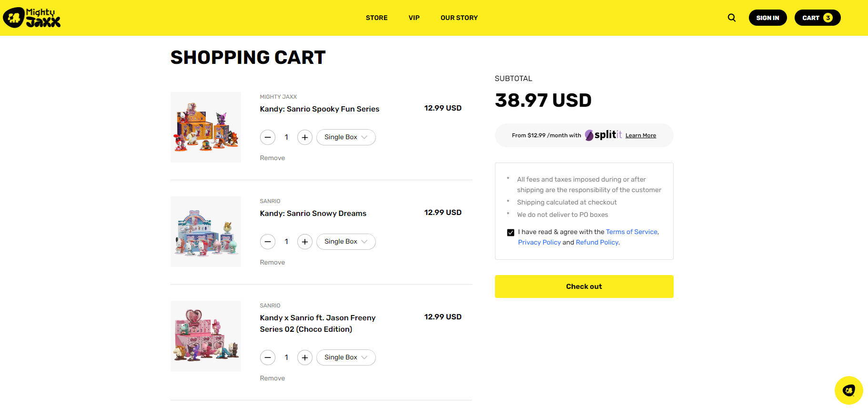Uncheck the terms agreement checkbox

pyautogui.click(x=511, y=233)
